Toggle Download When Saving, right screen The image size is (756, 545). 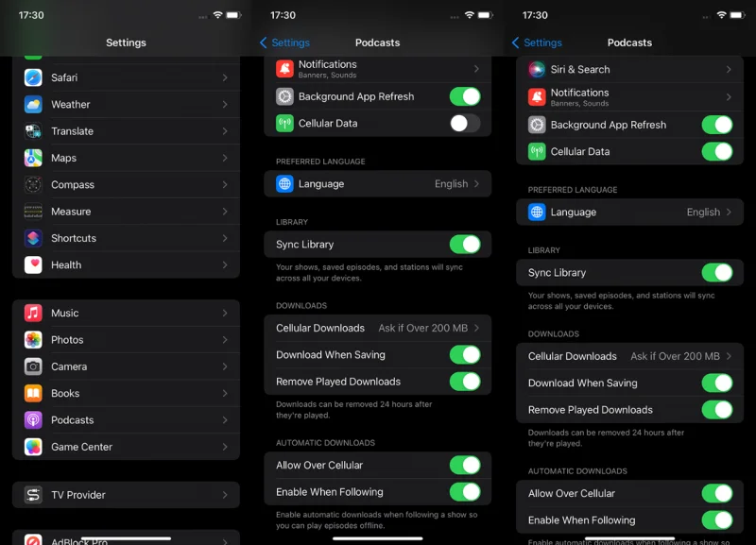(x=717, y=383)
